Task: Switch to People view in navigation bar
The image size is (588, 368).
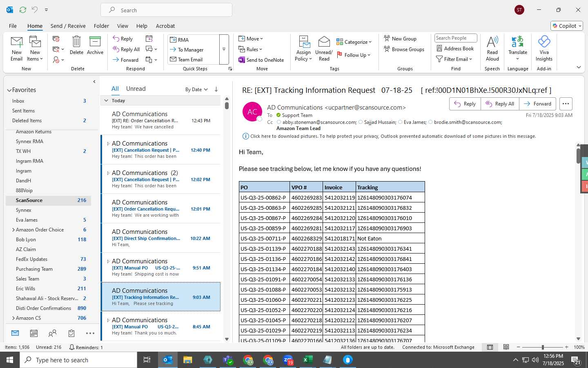Action: tap(52, 333)
